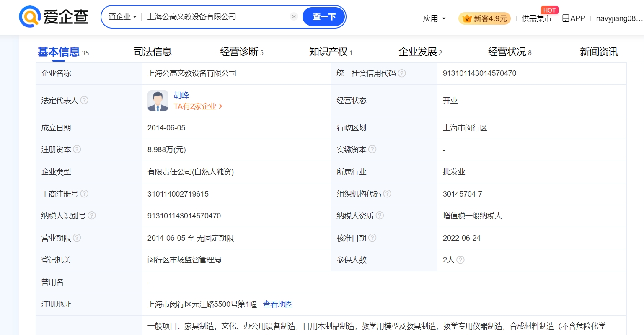This screenshot has height=335, width=644.
Task: Click company name 上海公高文教设备有限公司 in the table
Action: click(x=192, y=73)
